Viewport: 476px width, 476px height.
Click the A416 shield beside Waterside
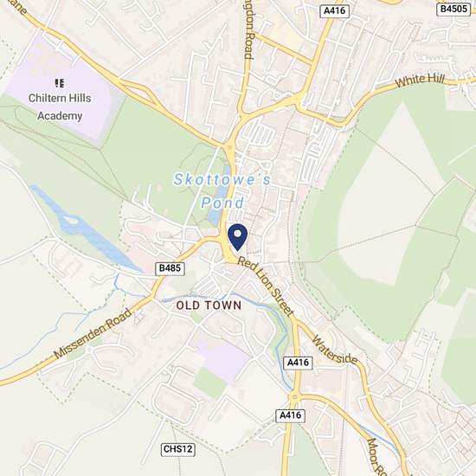click(298, 363)
